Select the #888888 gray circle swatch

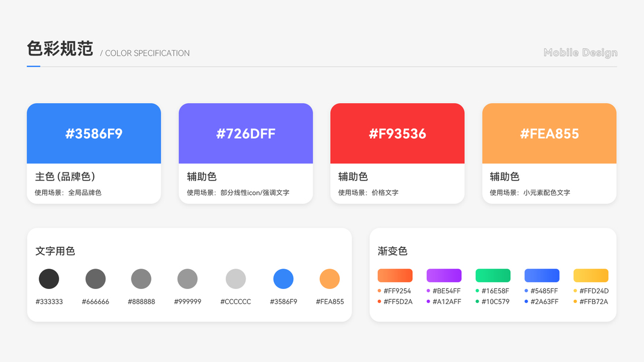click(x=141, y=279)
